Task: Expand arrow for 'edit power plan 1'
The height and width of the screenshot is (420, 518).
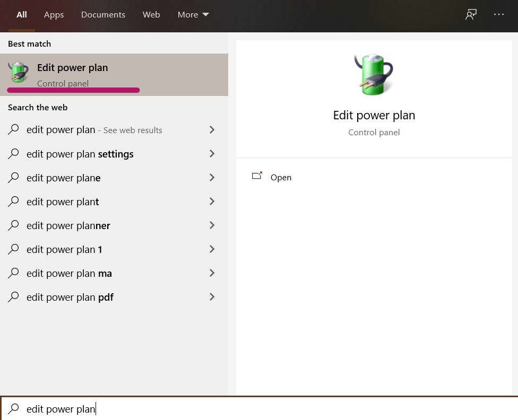Action: [x=212, y=249]
